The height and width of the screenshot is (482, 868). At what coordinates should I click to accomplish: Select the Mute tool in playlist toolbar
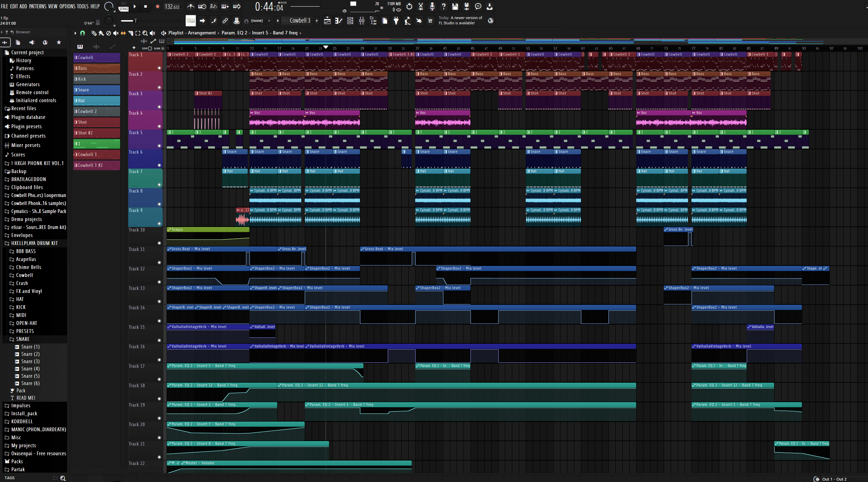(116, 33)
